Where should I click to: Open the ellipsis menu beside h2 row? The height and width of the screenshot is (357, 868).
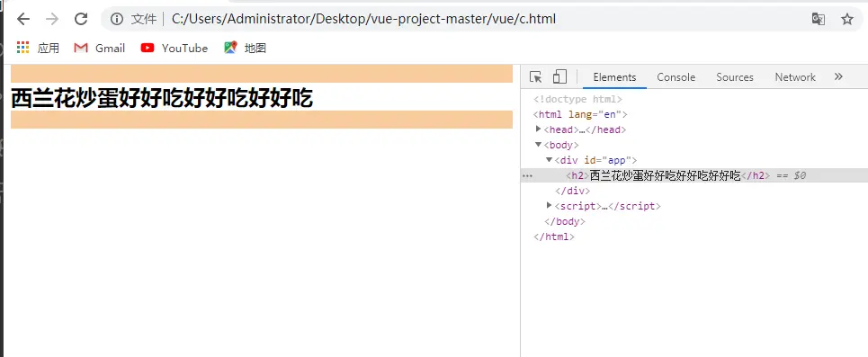pos(528,176)
